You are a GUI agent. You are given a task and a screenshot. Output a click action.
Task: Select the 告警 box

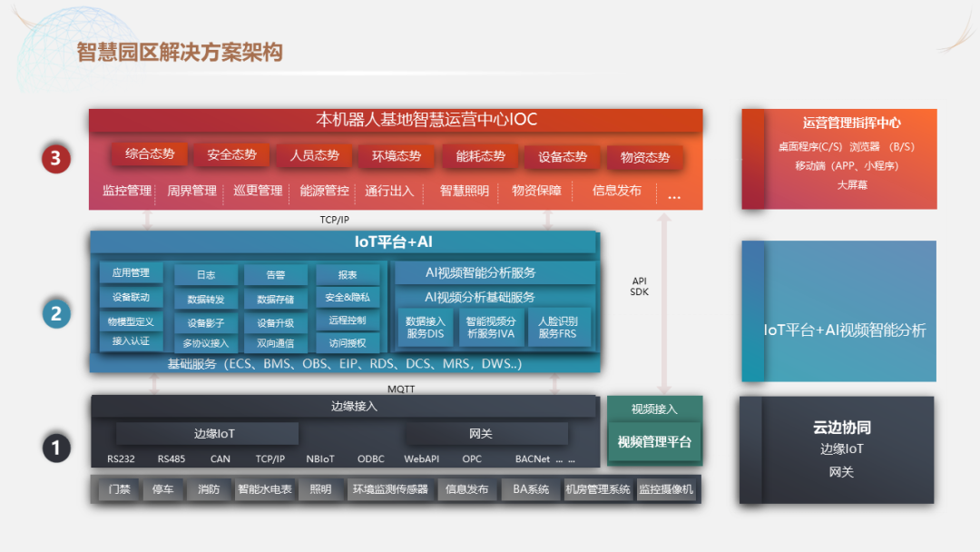pos(276,274)
